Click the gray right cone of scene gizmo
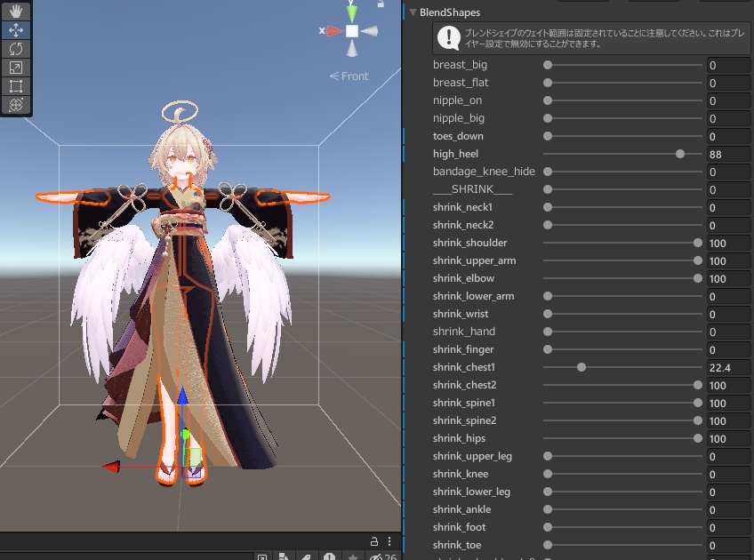Viewport: 754px width, 560px height. (x=369, y=31)
